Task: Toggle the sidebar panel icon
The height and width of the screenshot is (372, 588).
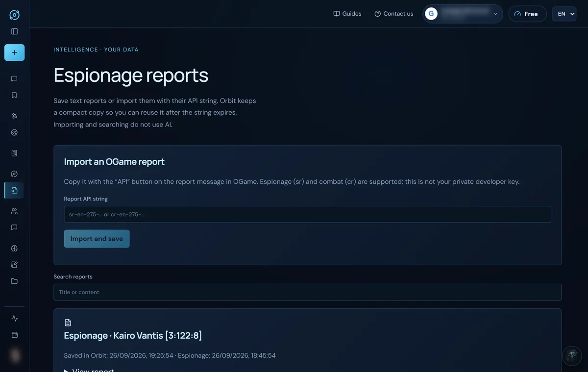Action: [14, 31]
